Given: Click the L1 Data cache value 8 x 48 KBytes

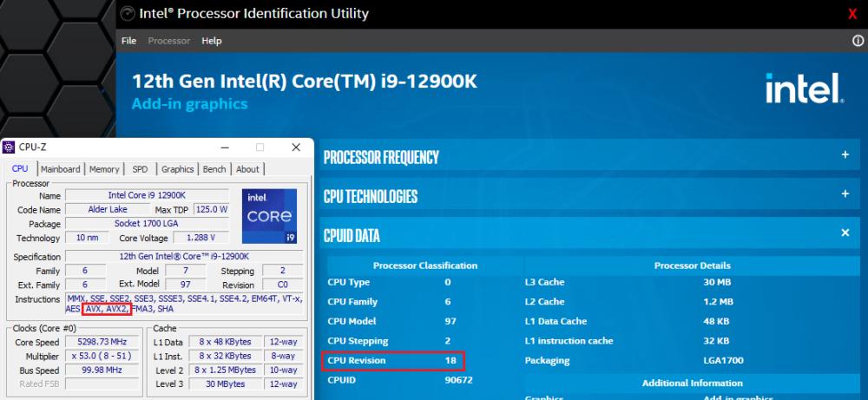Looking at the screenshot, I should [225, 342].
